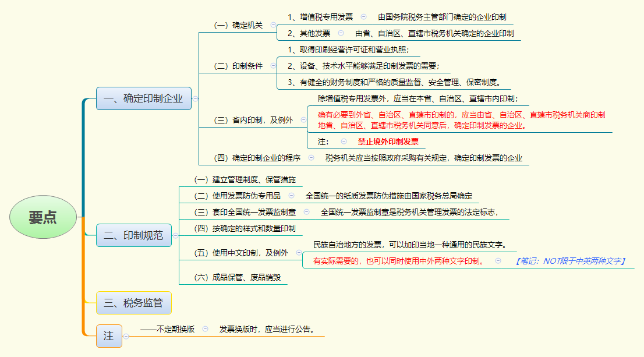
Task: Select 1、取得印刷经营许可证和营业执照
Action: [348, 50]
